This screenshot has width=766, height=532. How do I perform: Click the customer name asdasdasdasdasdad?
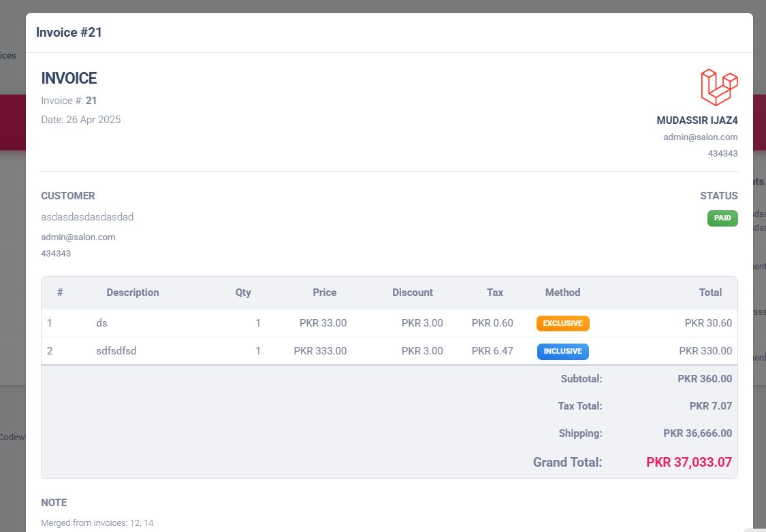(x=87, y=217)
